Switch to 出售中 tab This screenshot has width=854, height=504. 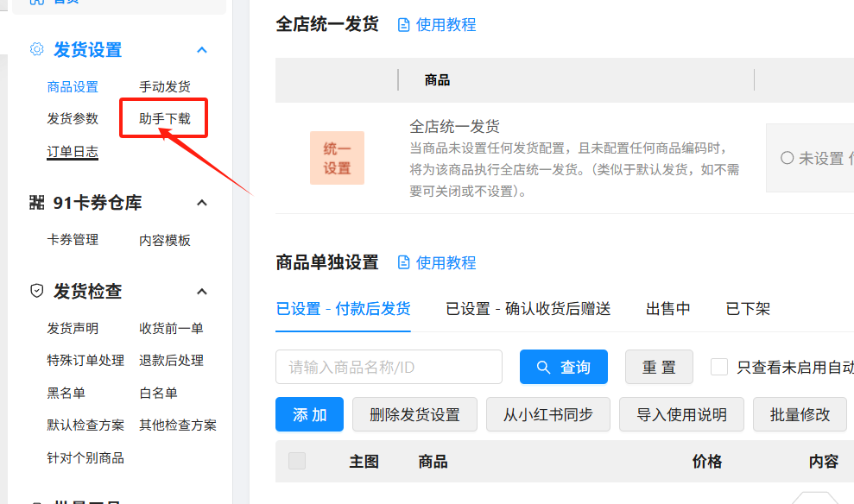667,309
